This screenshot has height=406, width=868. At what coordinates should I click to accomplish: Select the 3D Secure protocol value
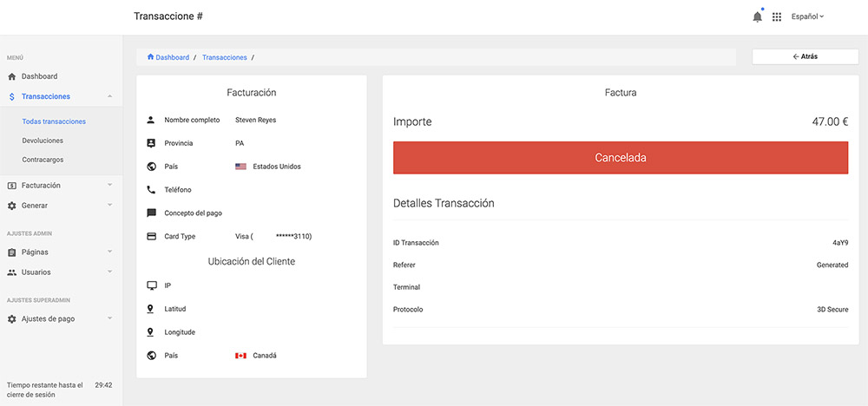(x=832, y=309)
